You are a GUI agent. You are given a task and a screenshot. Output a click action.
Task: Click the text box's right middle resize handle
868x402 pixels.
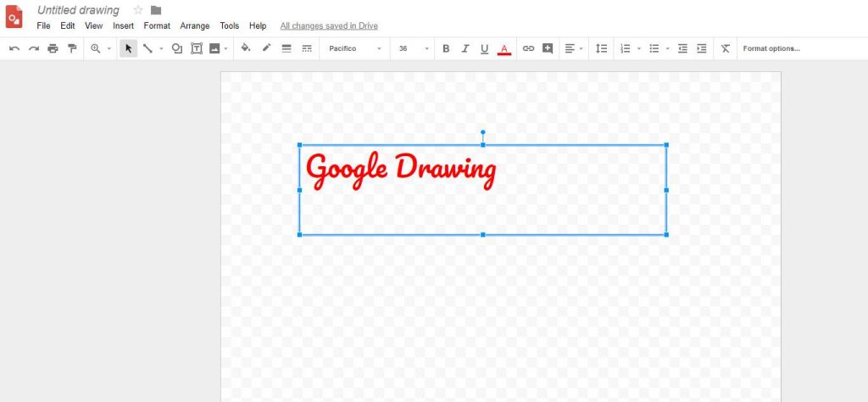coord(666,190)
